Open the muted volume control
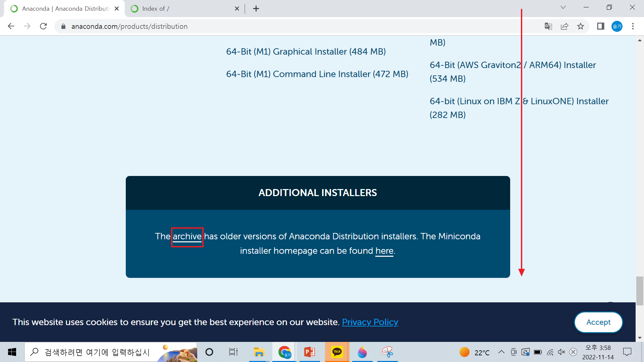Viewport: 644px width, 362px height. point(561,352)
